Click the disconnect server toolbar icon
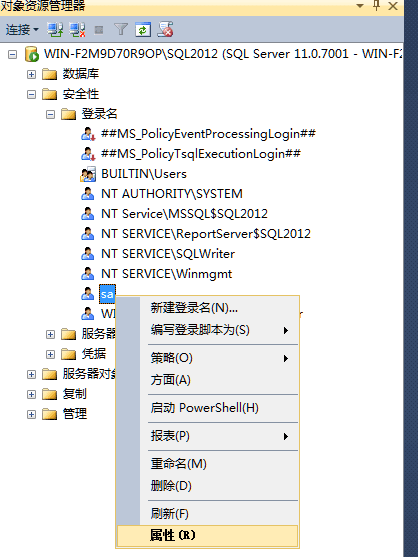The width and height of the screenshot is (418, 559). click(x=77, y=30)
